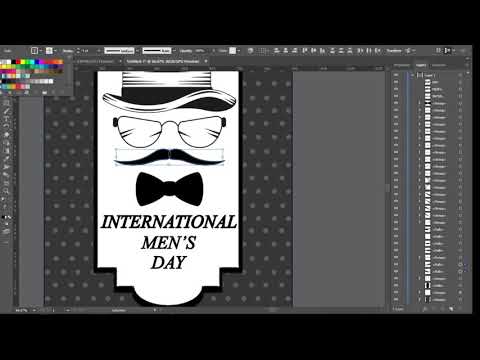Collapse the Layer 1 disclosure arrow
The width and height of the screenshot is (480, 360).
(x=412, y=75)
